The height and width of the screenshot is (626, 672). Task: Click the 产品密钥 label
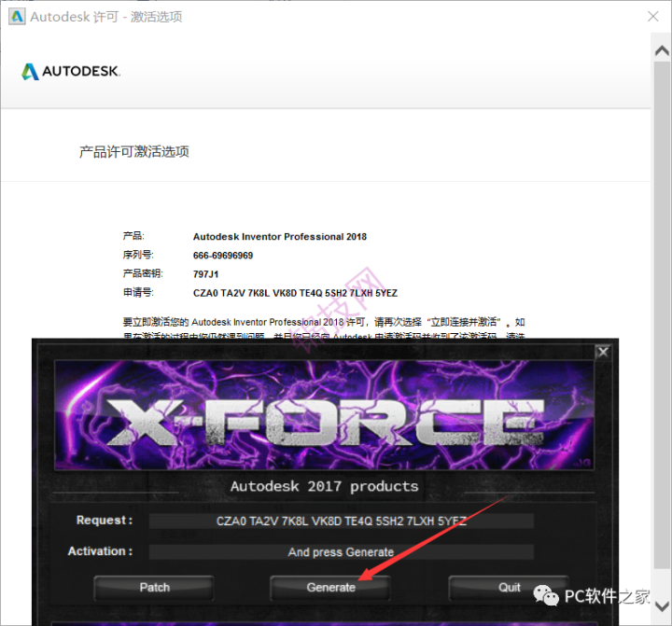point(143,273)
